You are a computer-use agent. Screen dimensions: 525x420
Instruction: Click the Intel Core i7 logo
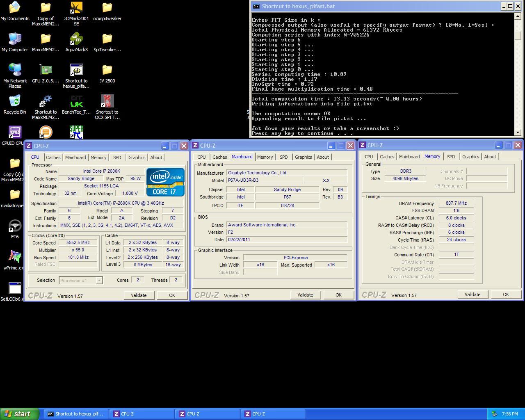pos(165,182)
